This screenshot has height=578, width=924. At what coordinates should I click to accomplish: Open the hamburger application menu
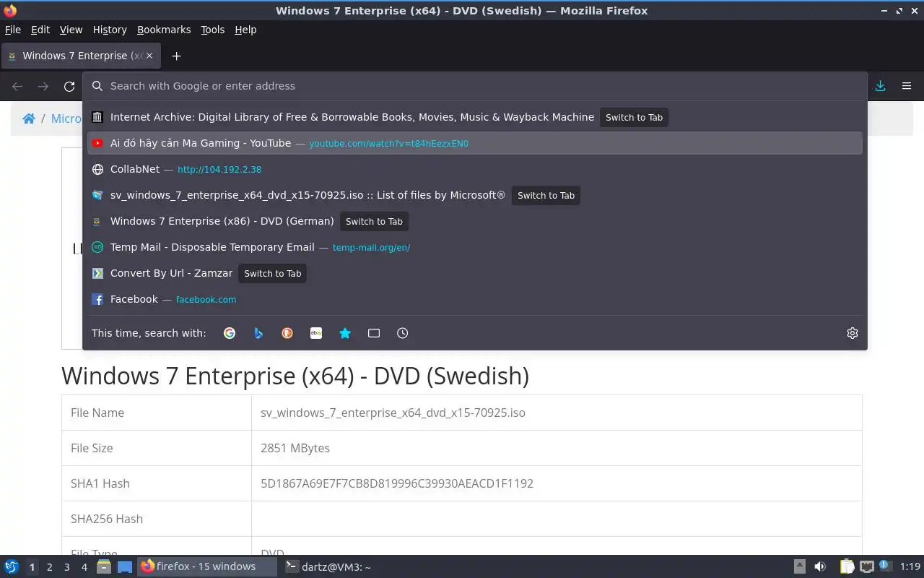coord(907,86)
